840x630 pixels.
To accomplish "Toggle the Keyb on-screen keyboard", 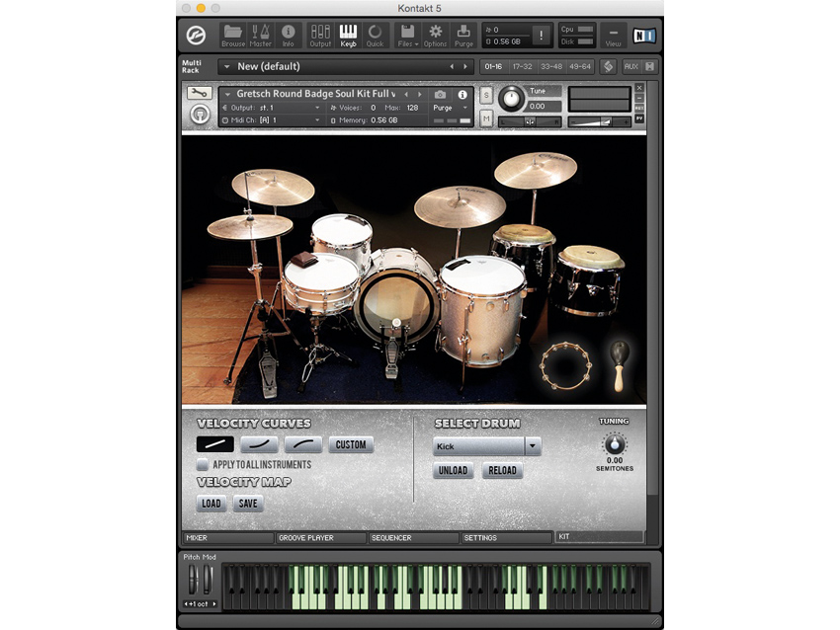I will [x=348, y=36].
